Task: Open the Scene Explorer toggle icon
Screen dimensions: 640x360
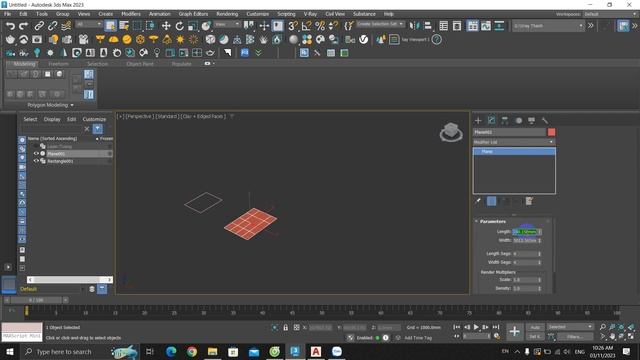Action: pos(443,26)
